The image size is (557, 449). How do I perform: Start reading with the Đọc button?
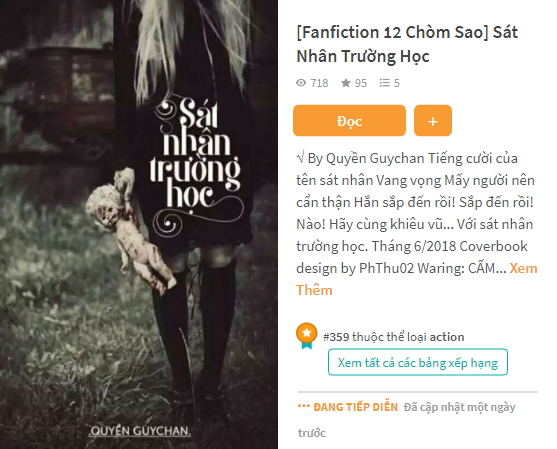pos(349,120)
